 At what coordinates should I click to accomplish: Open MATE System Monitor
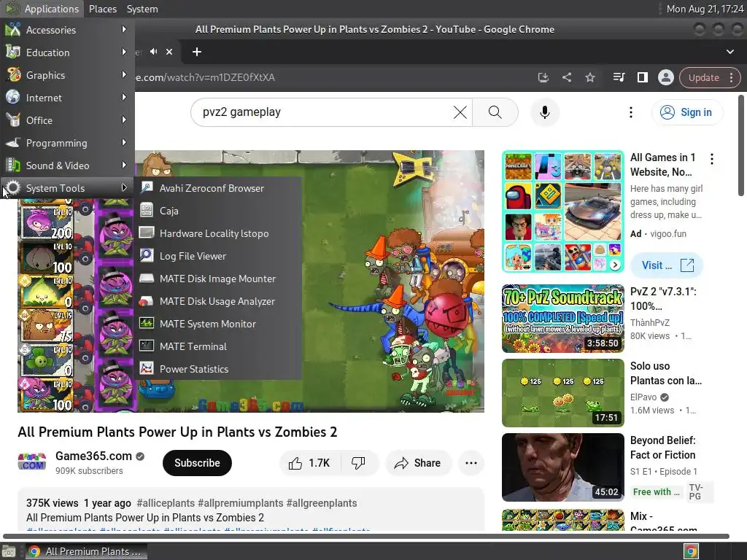pyautogui.click(x=218, y=324)
